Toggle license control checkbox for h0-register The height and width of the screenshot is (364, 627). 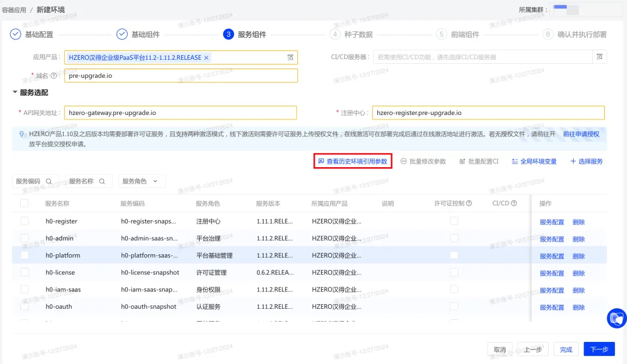coord(454,221)
